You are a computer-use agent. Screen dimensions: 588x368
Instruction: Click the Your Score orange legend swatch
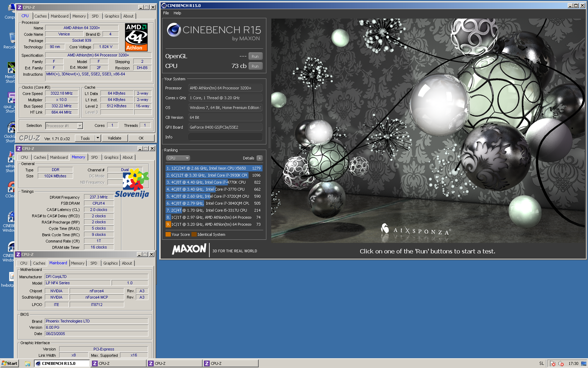pyautogui.click(x=168, y=234)
